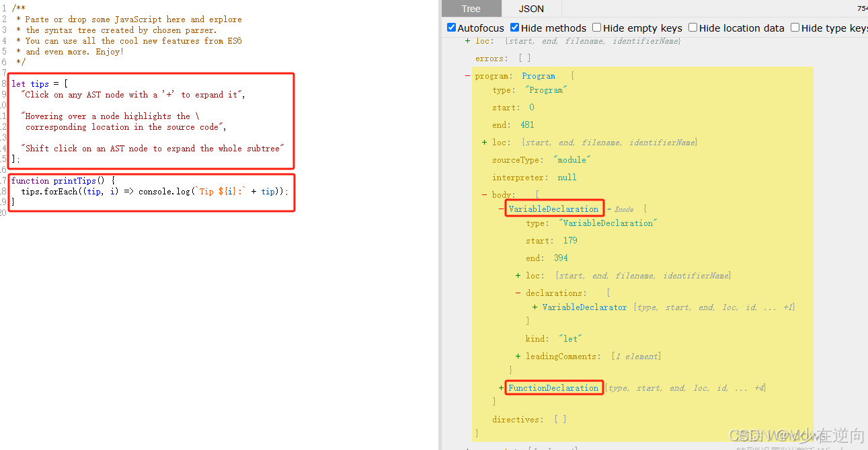
Task: Select the Tree tab
Action: point(471,9)
